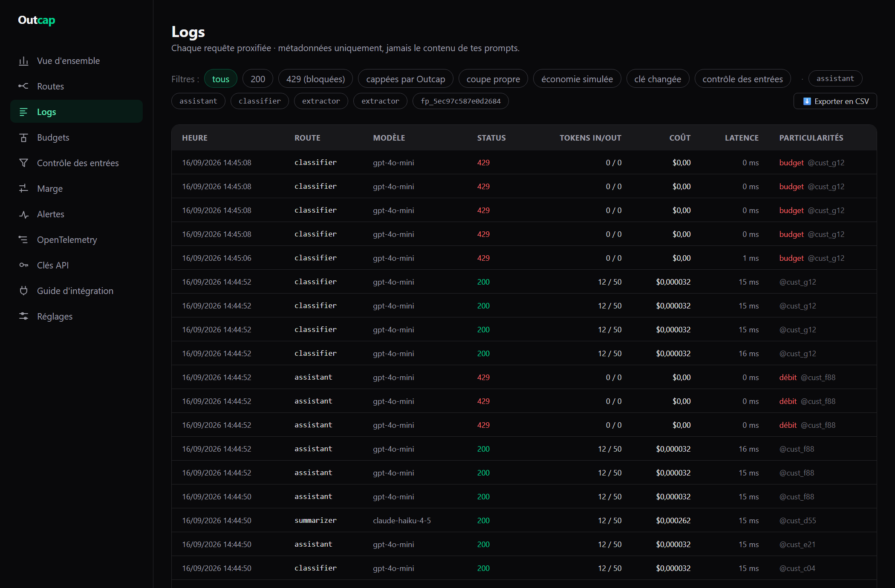
Task: Click the 16/09/2026 14:45:06 timestamp
Action: pos(217,258)
